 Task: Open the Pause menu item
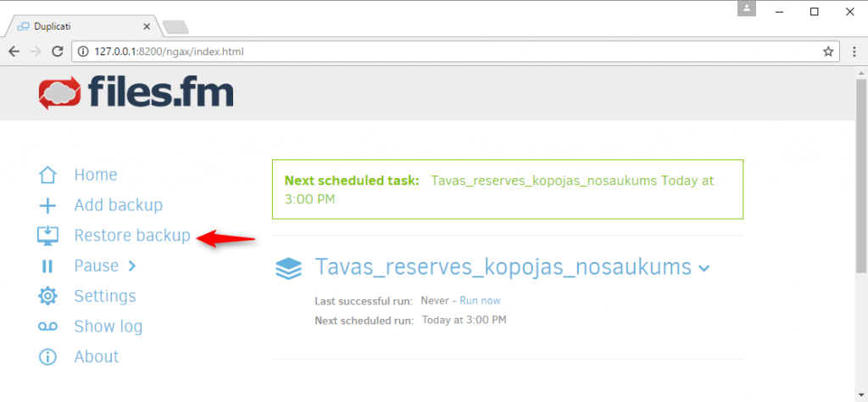(x=97, y=265)
